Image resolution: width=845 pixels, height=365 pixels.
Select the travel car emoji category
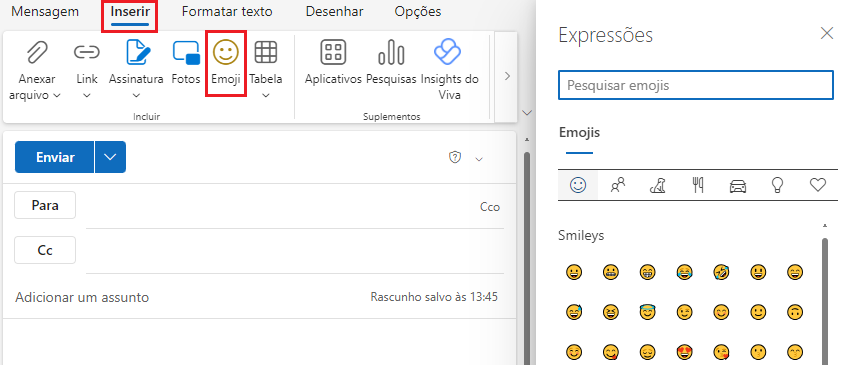(x=738, y=186)
